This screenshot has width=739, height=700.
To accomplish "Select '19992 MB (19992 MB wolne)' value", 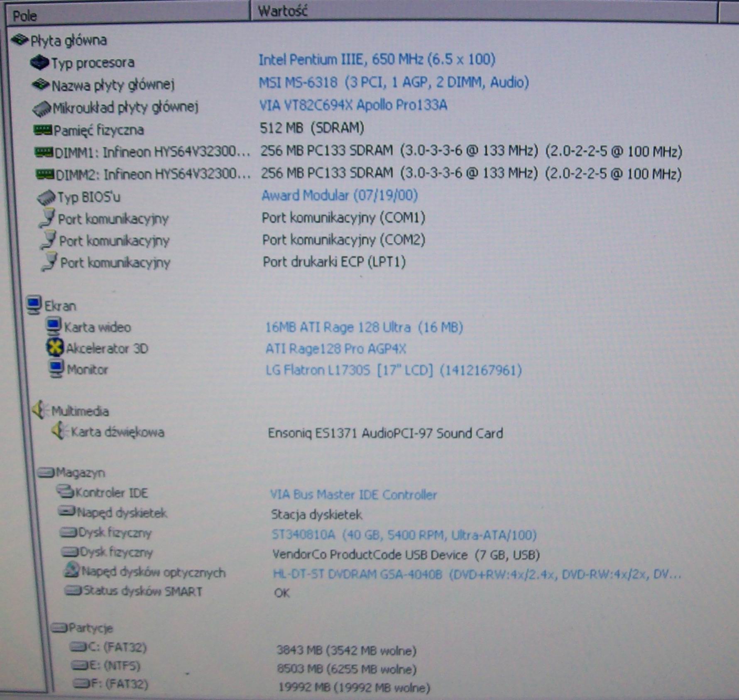I will 354,688.
